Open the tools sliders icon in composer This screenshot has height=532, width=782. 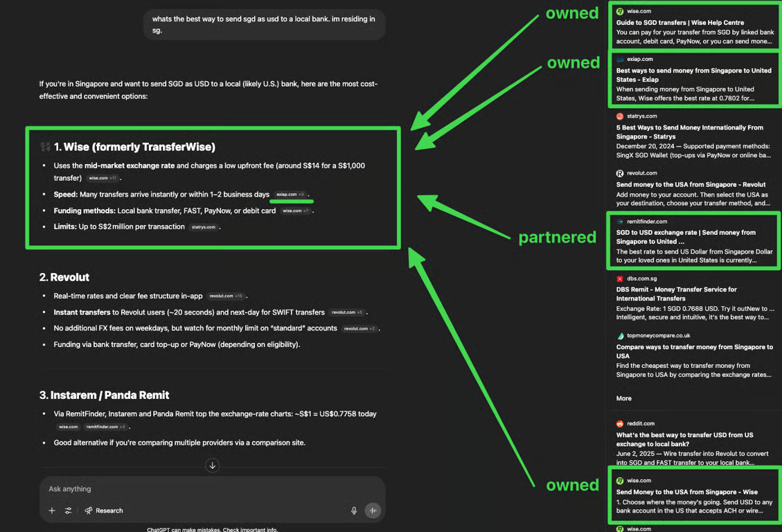click(x=69, y=511)
